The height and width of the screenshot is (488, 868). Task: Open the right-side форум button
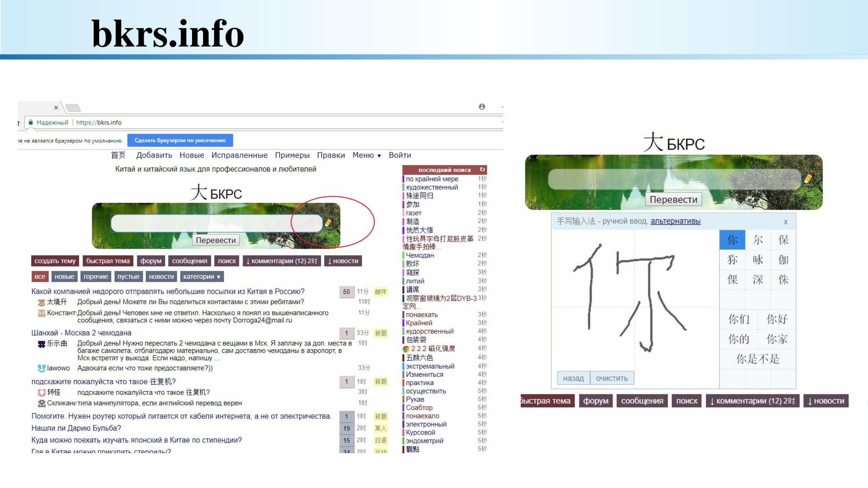[596, 401]
